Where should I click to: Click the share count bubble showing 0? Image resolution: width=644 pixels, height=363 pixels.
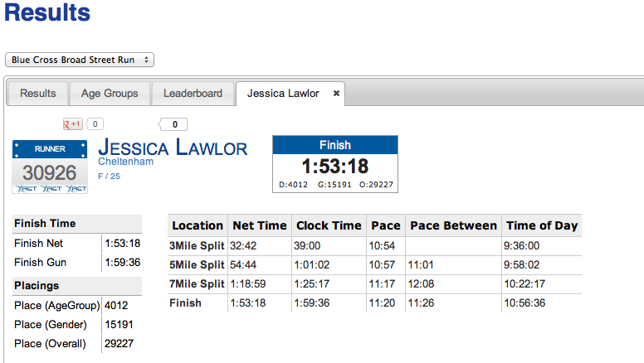tap(173, 124)
